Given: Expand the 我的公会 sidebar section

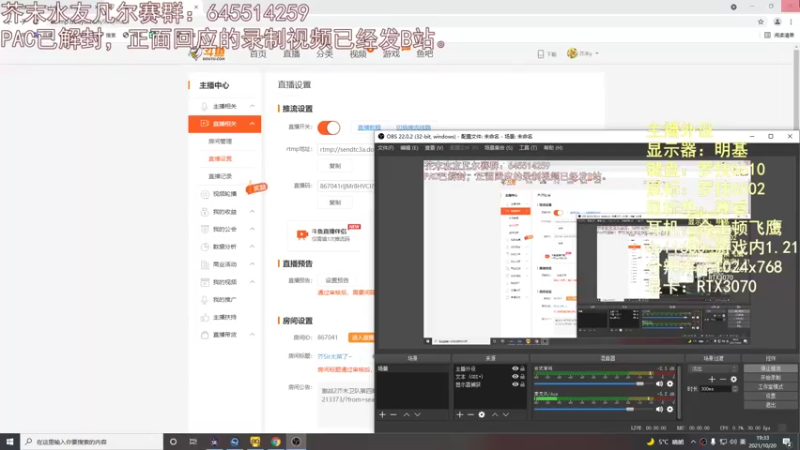Looking at the screenshot, I should click(x=252, y=229).
